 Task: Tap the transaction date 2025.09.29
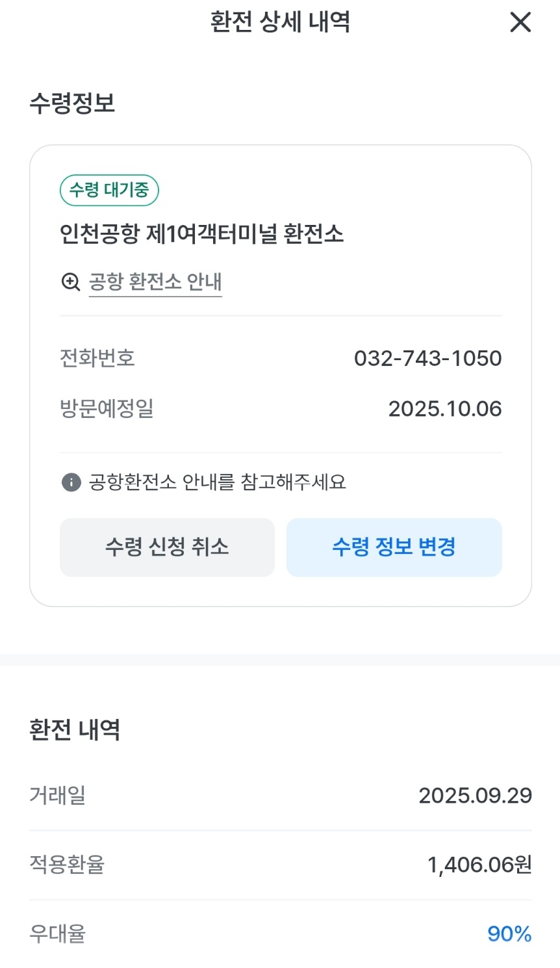coord(475,796)
